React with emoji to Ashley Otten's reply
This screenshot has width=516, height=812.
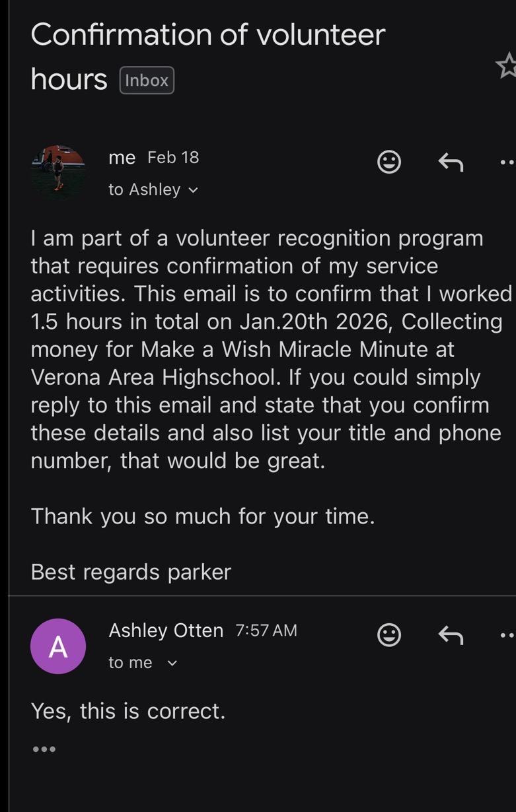pyautogui.click(x=389, y=635)
